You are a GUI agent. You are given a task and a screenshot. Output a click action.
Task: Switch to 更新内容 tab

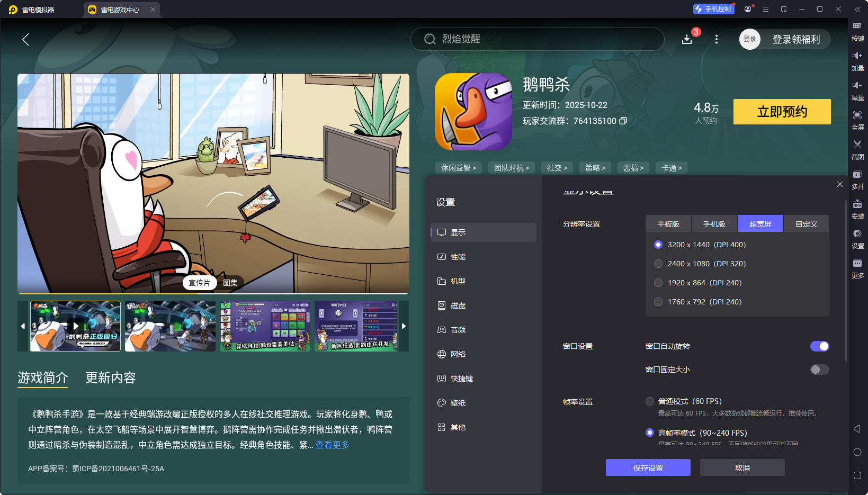click(111, 377)
